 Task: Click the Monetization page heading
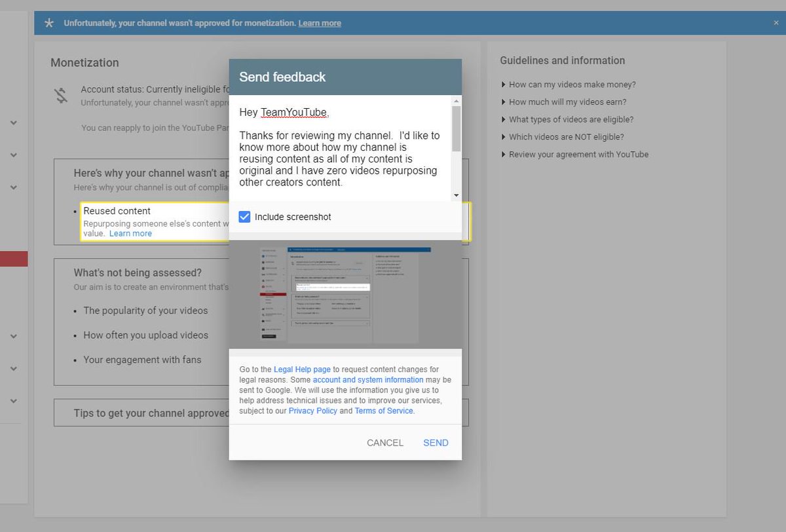pos(84,63)
